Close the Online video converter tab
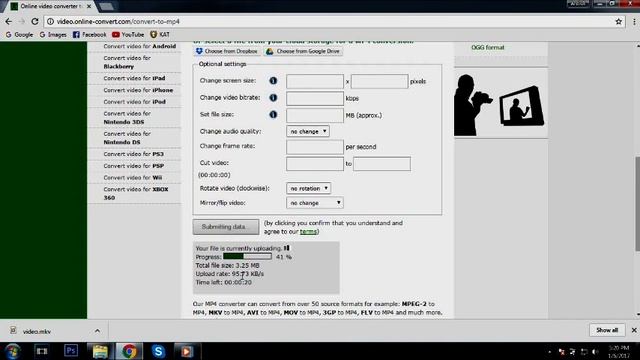Screen dimensions: 640x360 pyautogui.click(x=89, y=6)
